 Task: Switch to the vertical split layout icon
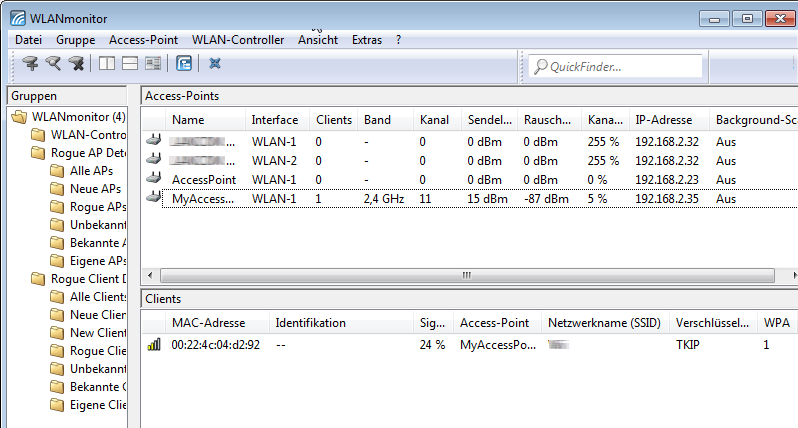(x=107, y=64)
